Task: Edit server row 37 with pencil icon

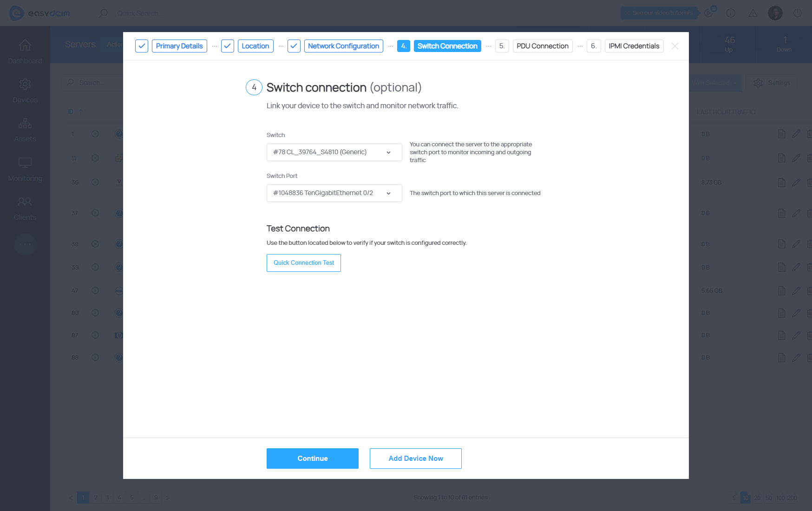Action: coord(796,213)
